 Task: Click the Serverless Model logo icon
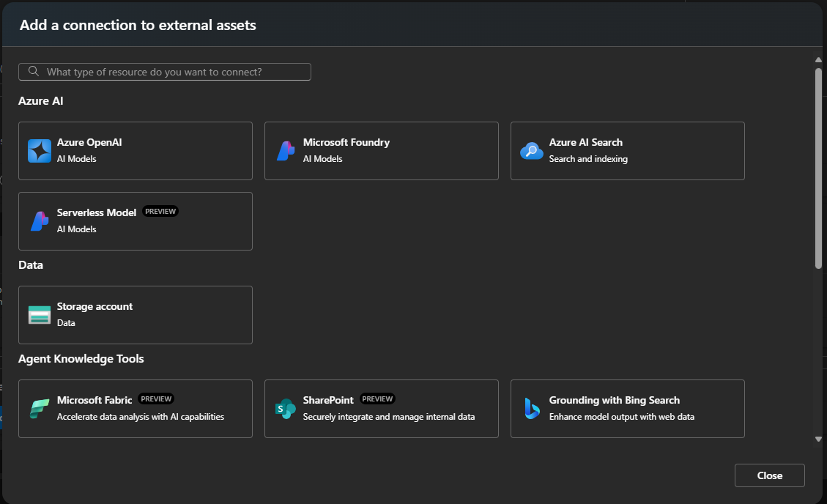coord(40,221)
